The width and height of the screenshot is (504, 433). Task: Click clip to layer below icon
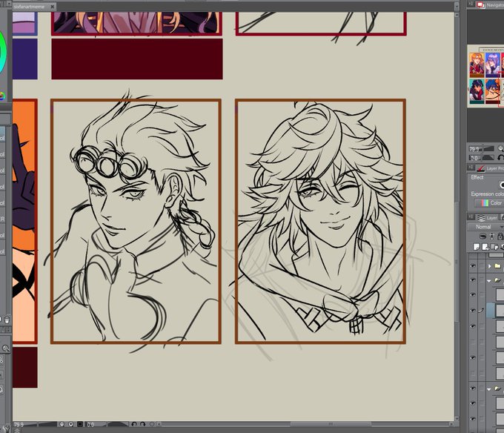pyautogui.click(x=483, y=237)
